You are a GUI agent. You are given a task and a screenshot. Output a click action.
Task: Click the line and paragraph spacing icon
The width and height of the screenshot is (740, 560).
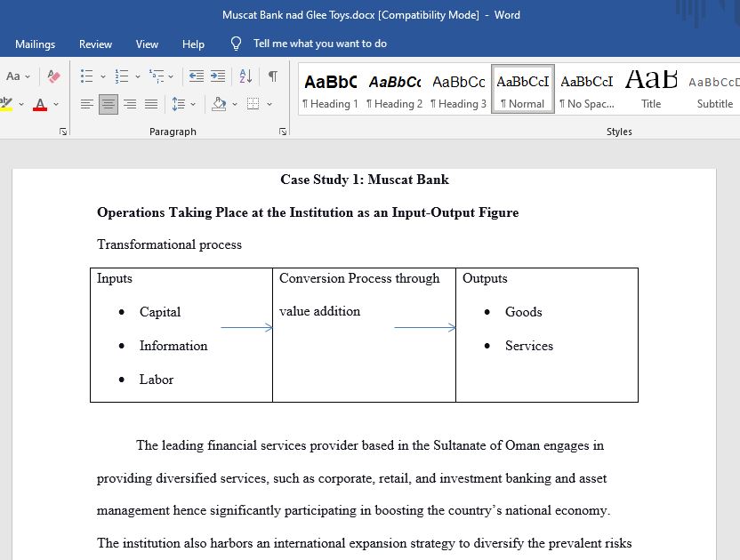coord(179,104)
